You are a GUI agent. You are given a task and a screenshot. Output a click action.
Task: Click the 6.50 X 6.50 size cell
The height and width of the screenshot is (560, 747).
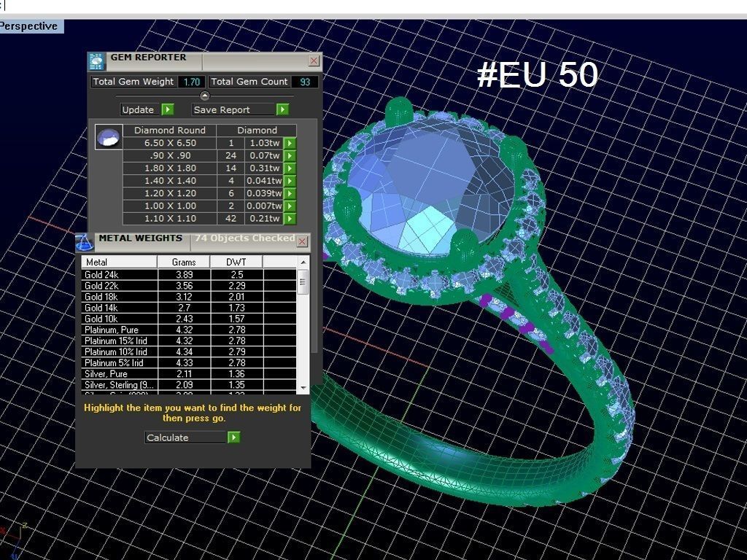pos(170,143)
